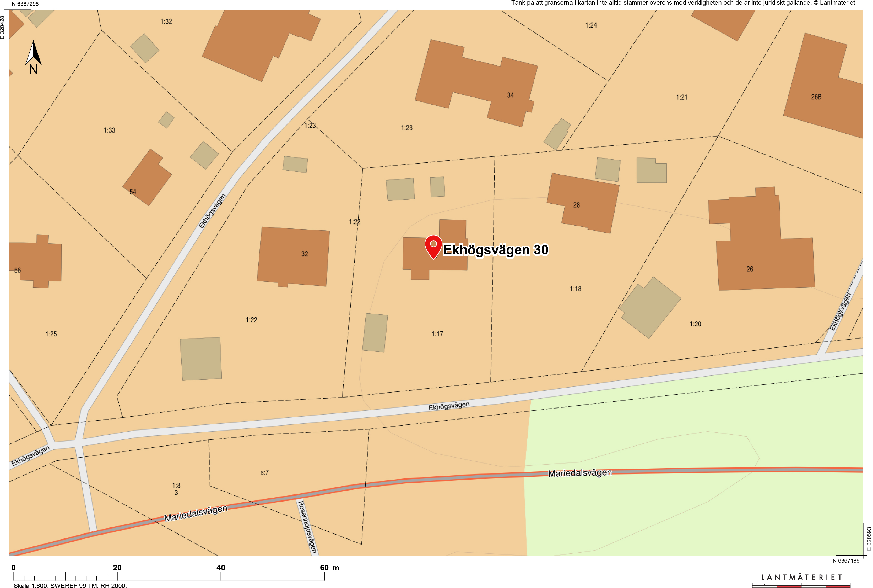Click the Mariedalsvägen road label in green area
The height and width of the screenshot is (588, 873).
580,473
